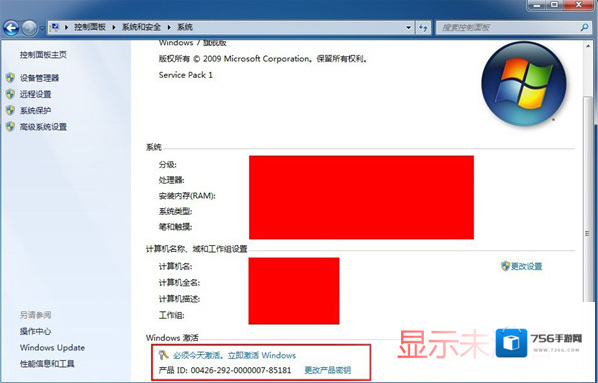598x383 pixels.
Task: Click the scrollbar up arrow
Action: pyautogui.click(x=588, y=46)
